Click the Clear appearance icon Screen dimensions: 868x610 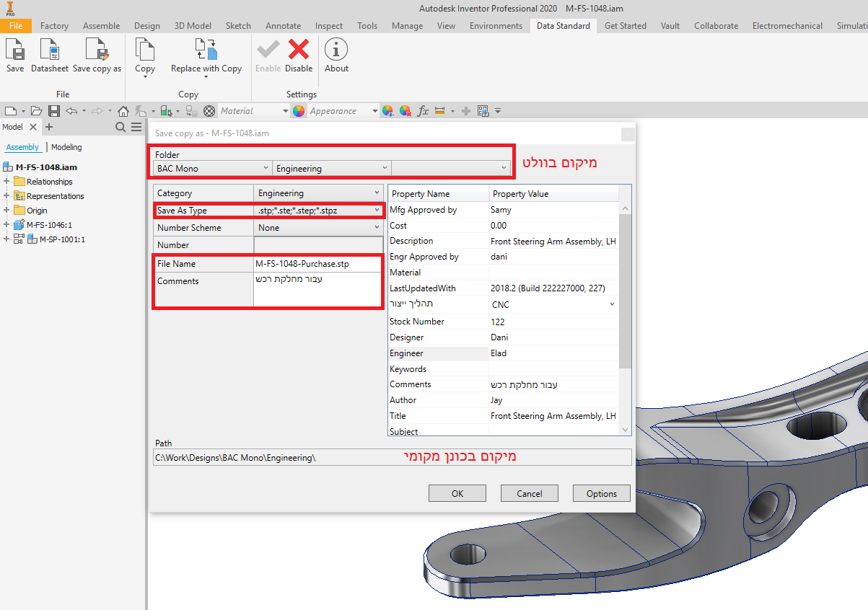[405, 111]
